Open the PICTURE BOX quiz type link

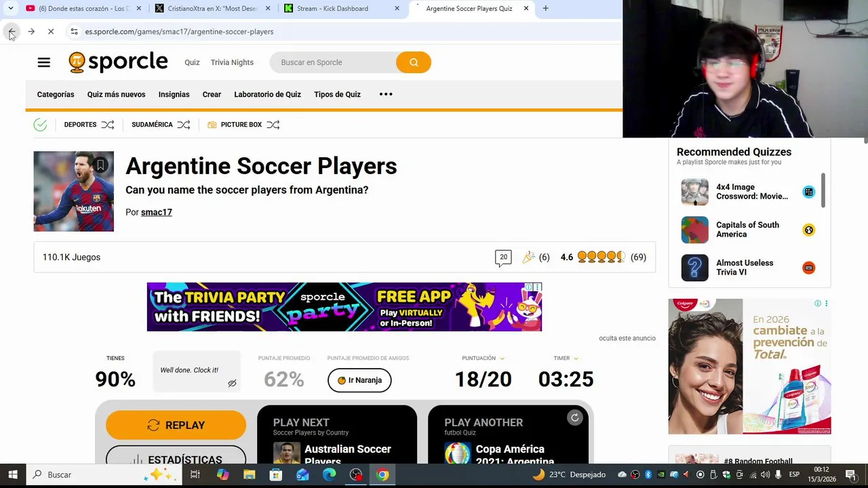click(x=241, y=125)
